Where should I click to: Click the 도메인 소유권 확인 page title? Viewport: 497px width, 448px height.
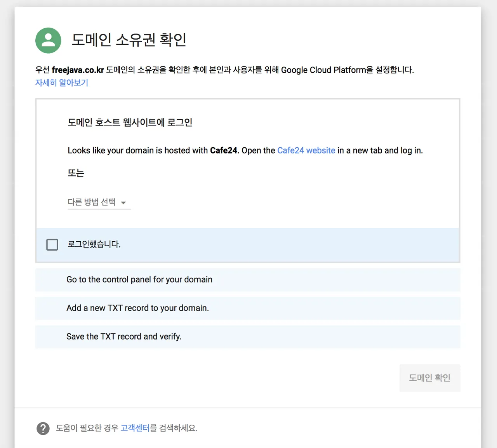tap(129, 40)
